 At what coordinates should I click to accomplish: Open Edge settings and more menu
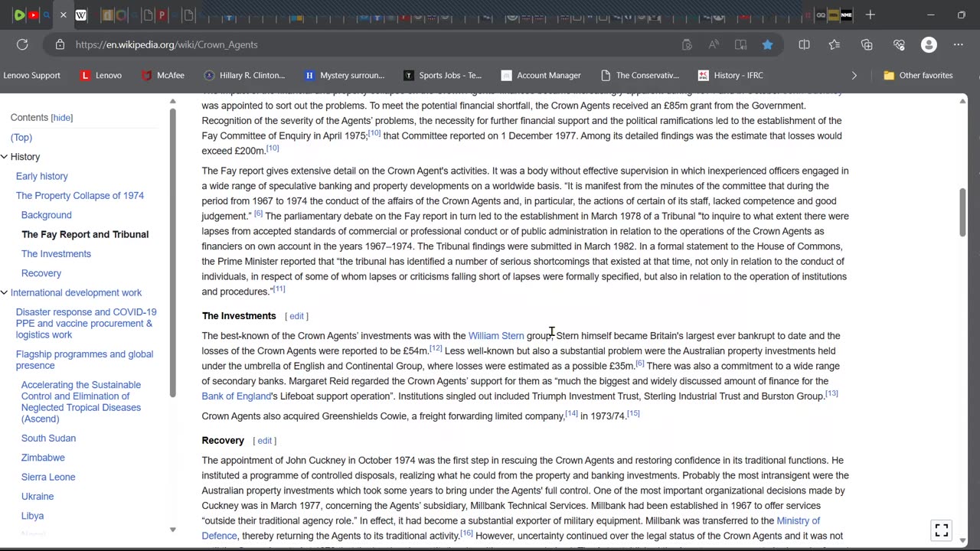tap(958, 44)
